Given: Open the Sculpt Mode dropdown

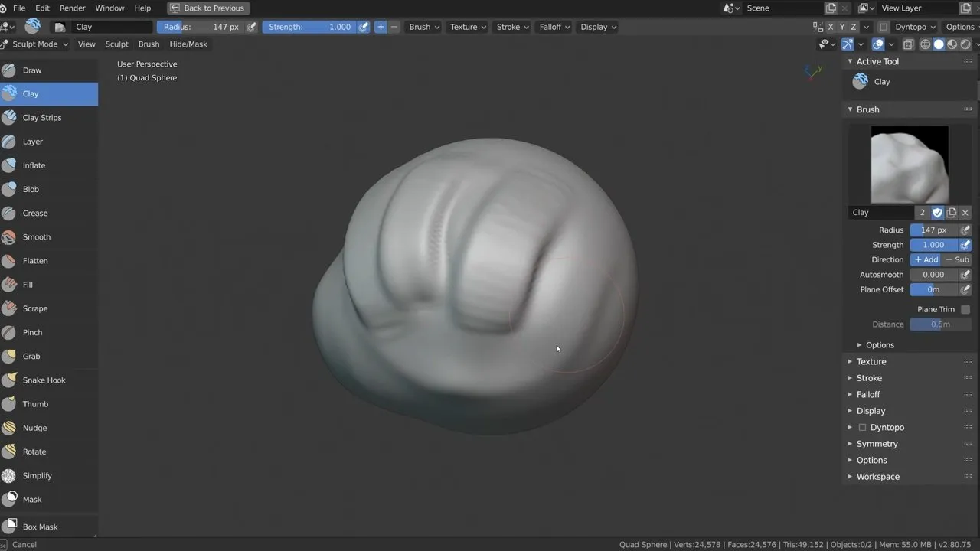Looking at the screenshot, I should point(35,44).
